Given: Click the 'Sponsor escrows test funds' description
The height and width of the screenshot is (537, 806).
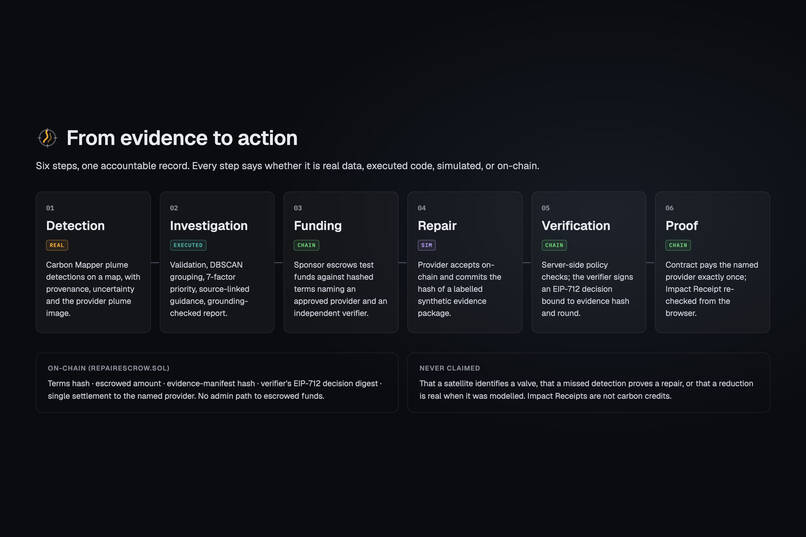Looking at the screenshot, I should [x=340, y=289].
